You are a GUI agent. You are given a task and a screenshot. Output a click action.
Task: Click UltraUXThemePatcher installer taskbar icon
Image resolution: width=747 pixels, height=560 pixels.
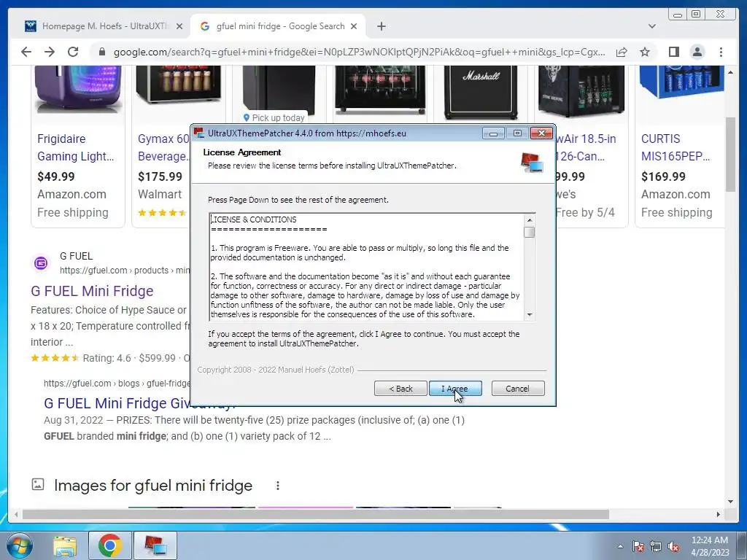155,545
